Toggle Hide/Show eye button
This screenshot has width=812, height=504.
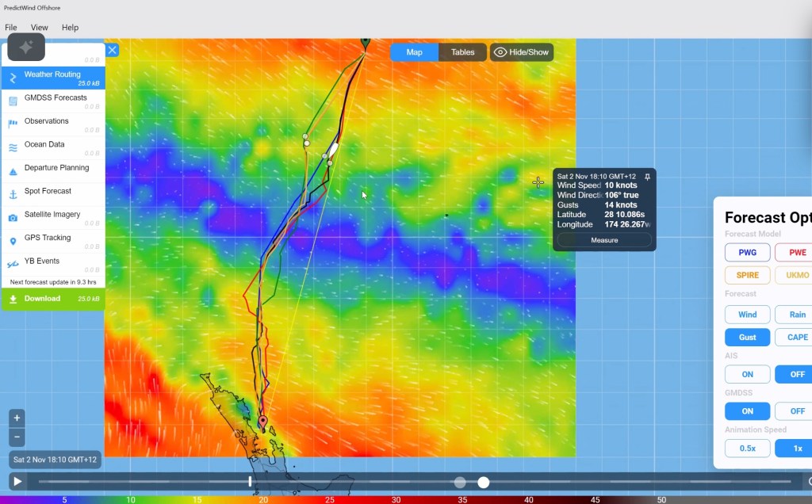point(521,52)
